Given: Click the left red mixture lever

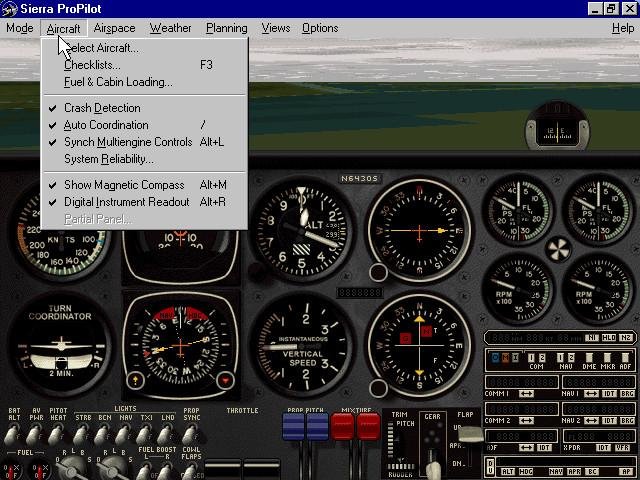Looking at the screenshot, I should pyautogui.click(x=342, y=427).
